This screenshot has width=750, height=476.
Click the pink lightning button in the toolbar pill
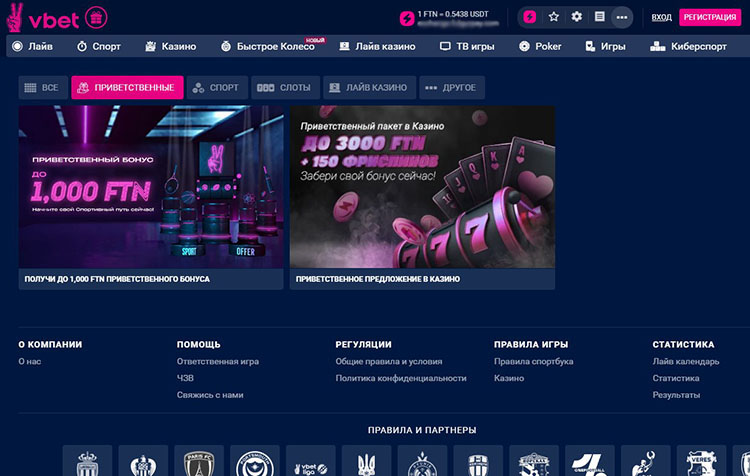[529, 17]
